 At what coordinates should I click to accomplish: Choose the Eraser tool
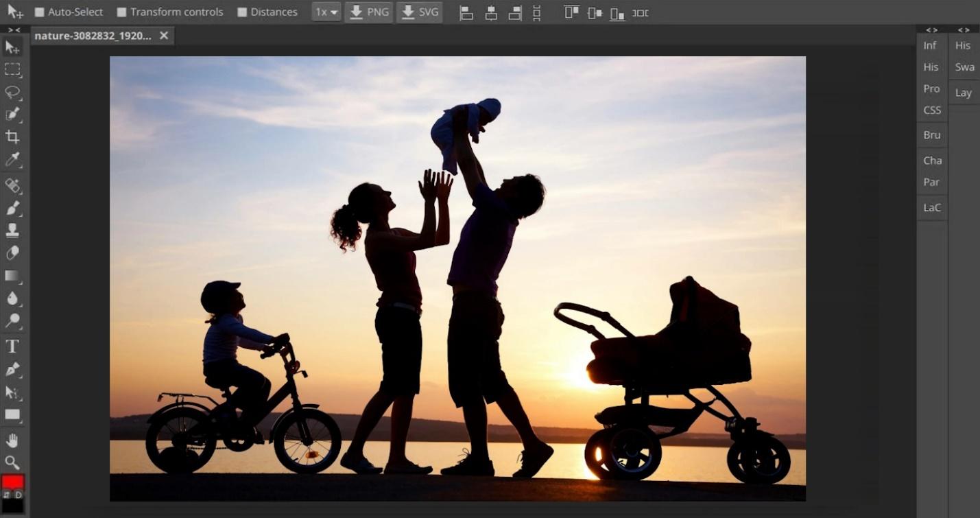pyautogui.click(x=12, y=253)
